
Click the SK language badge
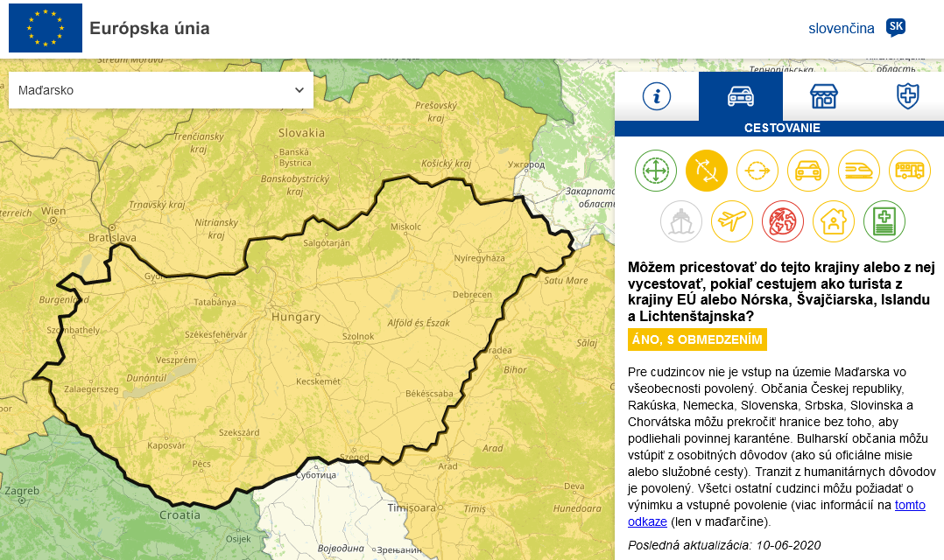(896, 28)
